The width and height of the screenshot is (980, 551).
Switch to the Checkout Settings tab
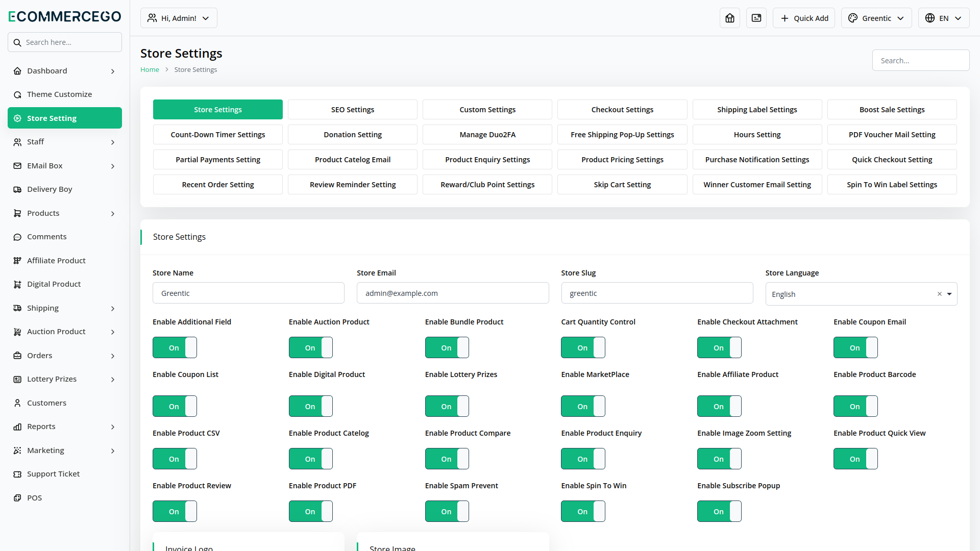pos(622,109)
